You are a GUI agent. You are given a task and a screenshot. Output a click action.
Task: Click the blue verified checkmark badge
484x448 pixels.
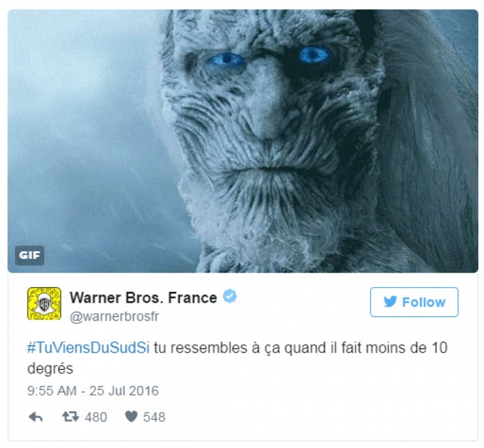[x=230, y=296]
